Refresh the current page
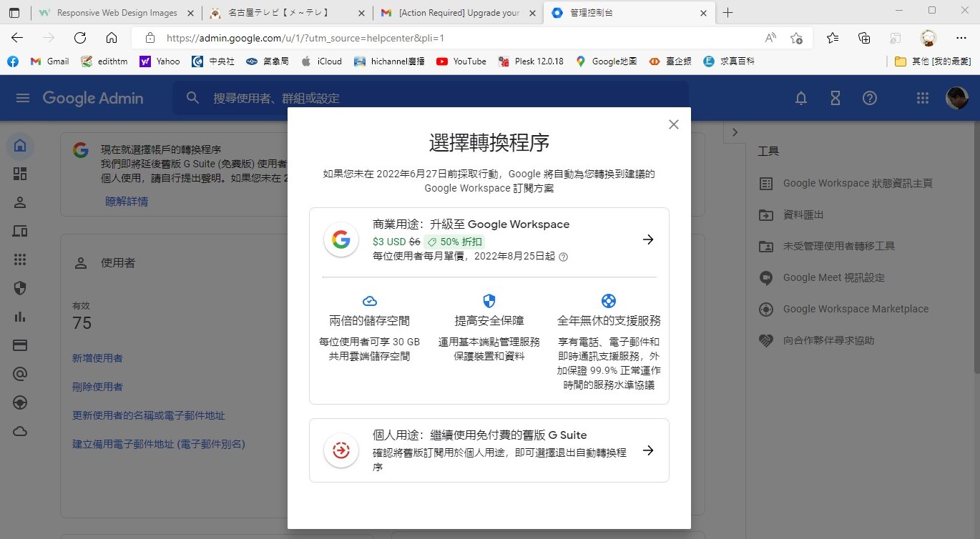Viewport: 980px width, 539px height. 80,38
